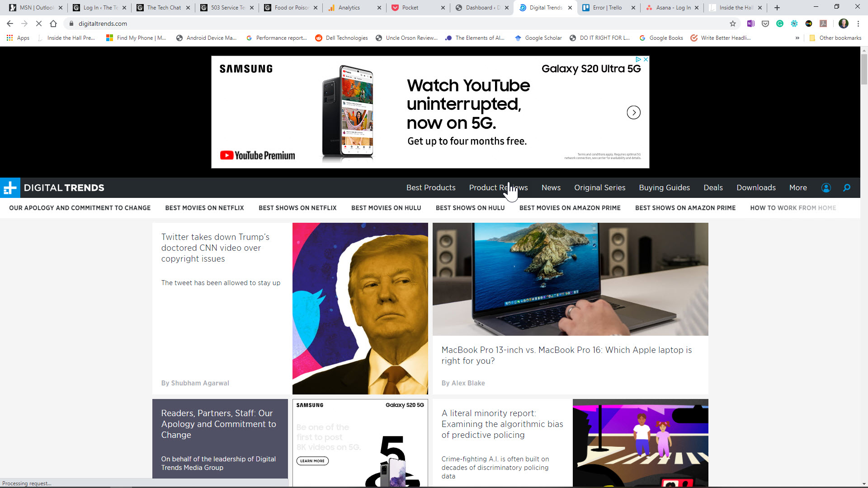
Task: Bookmark this page with the star icon
Action: 732,23
